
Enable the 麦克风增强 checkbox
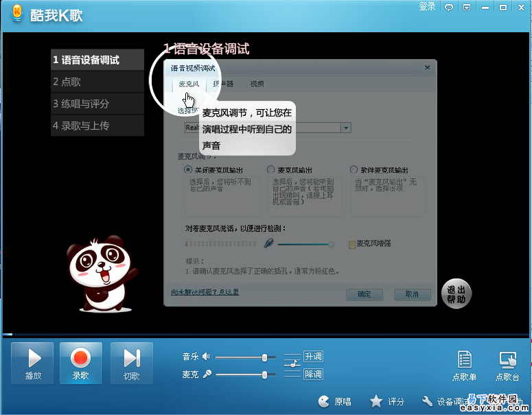(x=352, y=244)
